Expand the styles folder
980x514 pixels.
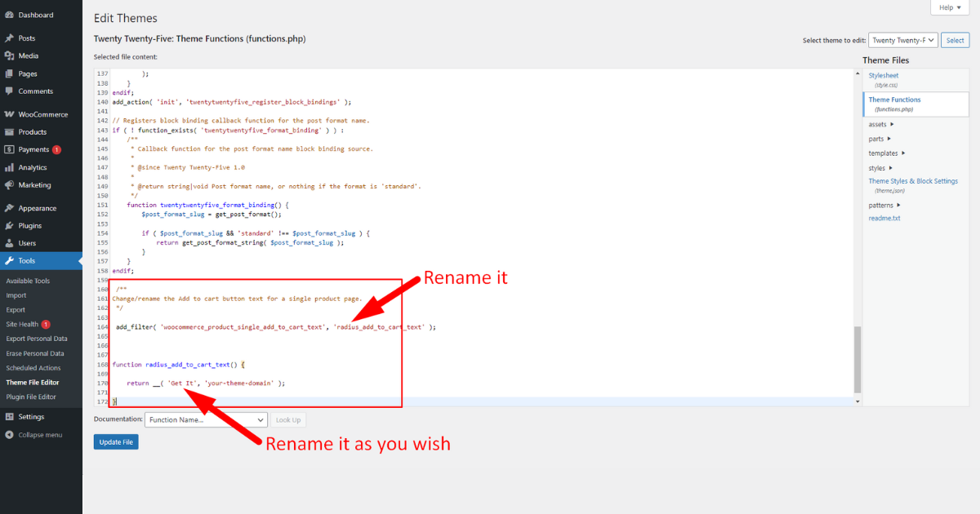[x=880, y=168]
